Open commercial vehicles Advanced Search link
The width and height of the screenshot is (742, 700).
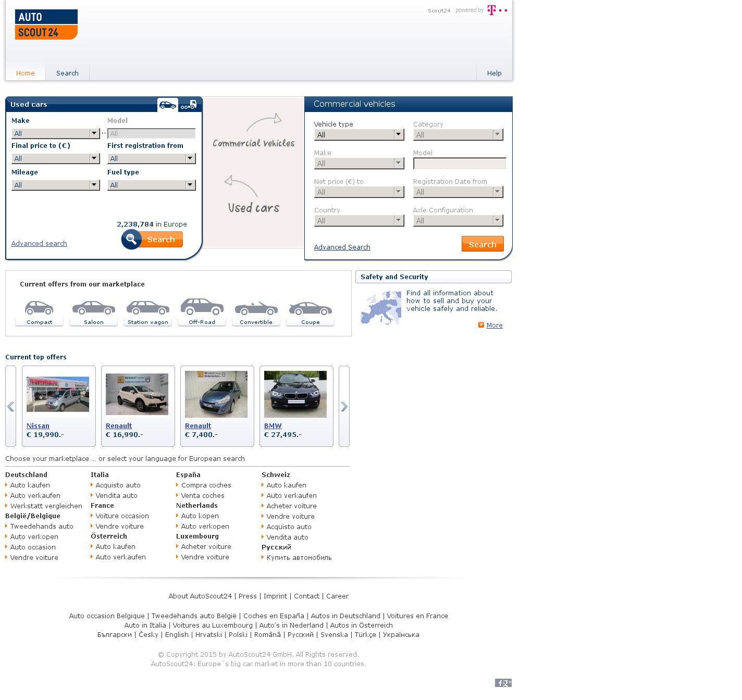coord(342,247)
